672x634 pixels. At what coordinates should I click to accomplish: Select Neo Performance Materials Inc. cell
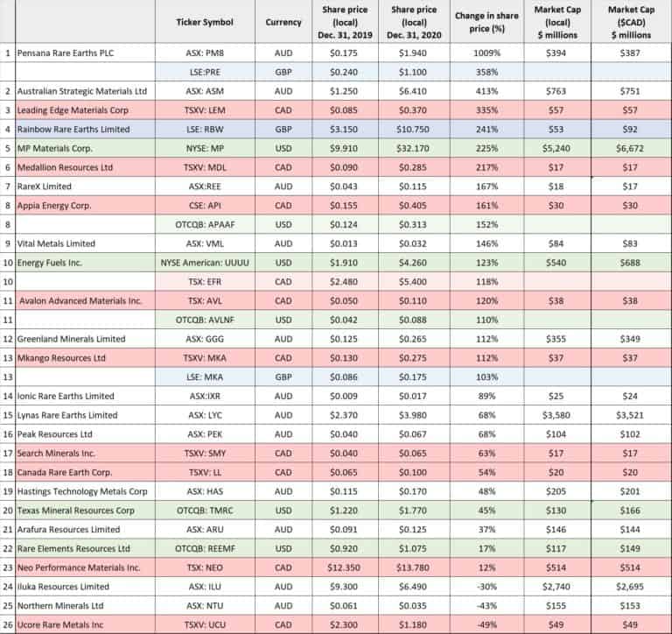click(x=85, y=567)
